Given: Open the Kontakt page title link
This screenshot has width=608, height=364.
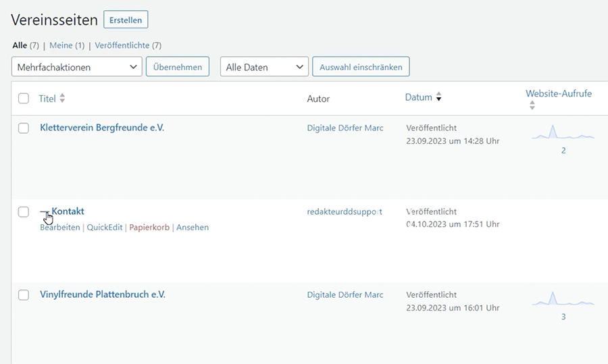Looking at the screenshot, I should pos(68,211).
